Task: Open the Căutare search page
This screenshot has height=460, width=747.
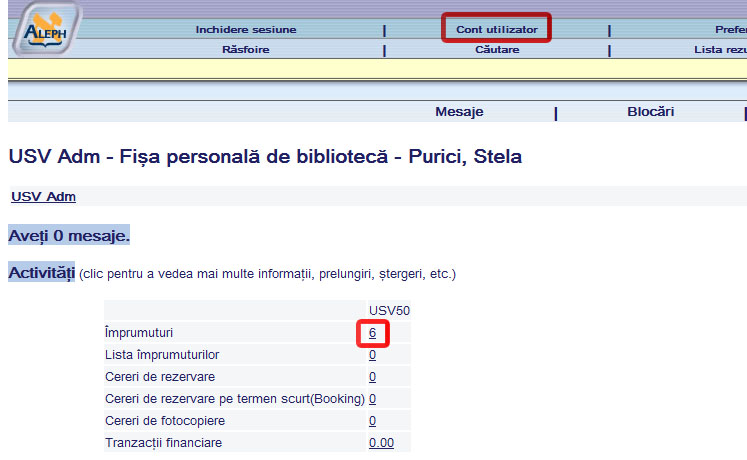Action: (x=497, y=49)
